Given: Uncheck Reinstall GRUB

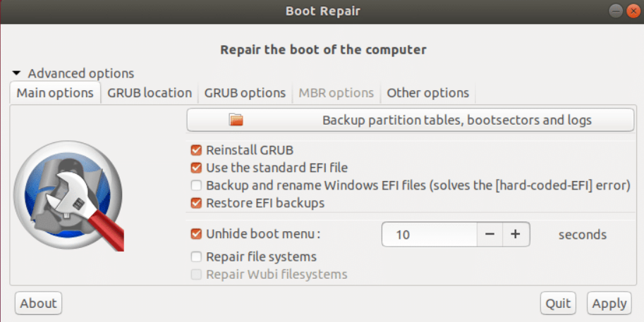Looking at the screenshot, I should [x=196, y=150].
